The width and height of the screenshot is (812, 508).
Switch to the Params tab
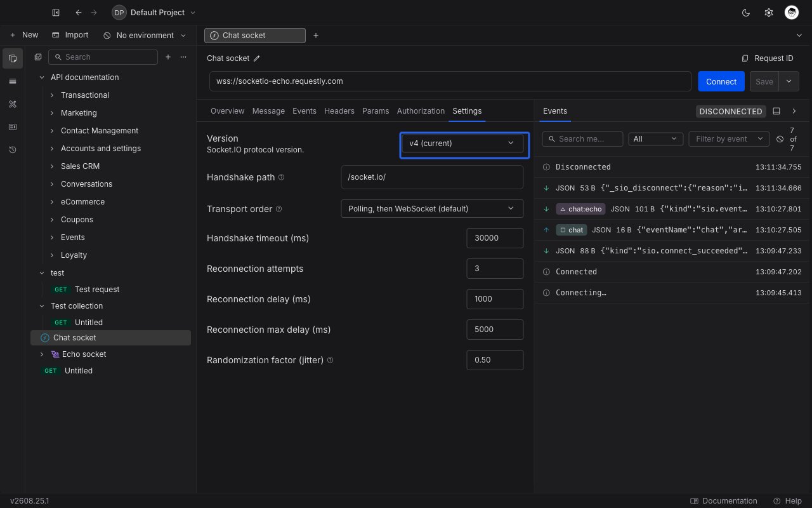376,111
